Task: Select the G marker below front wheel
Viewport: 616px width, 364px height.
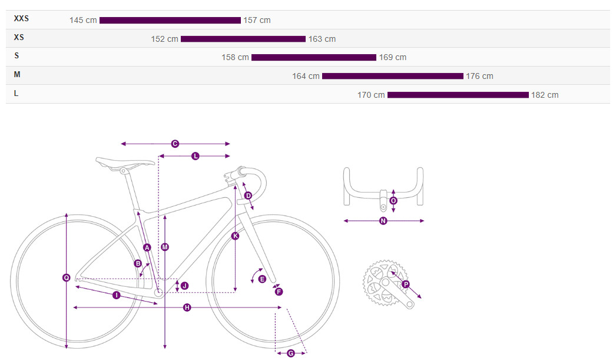Action: pos(291,353)
